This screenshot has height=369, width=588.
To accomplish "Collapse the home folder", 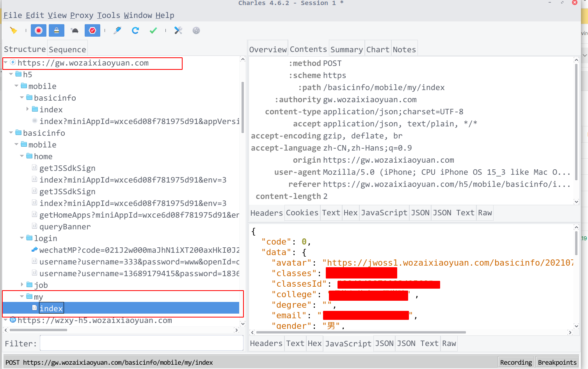I will pyautogui.click(x=22, y=156).
